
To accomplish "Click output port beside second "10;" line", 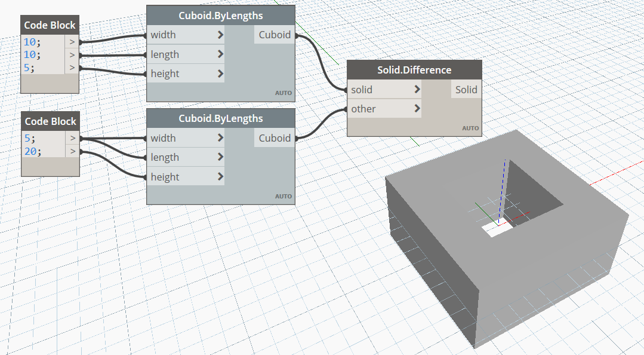I will click(x=72, y=55).
